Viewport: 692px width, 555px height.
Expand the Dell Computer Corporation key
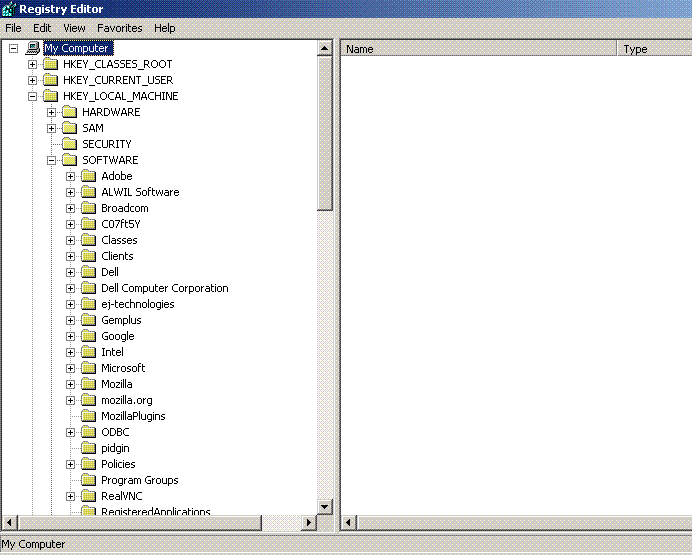tap(71, 288)
